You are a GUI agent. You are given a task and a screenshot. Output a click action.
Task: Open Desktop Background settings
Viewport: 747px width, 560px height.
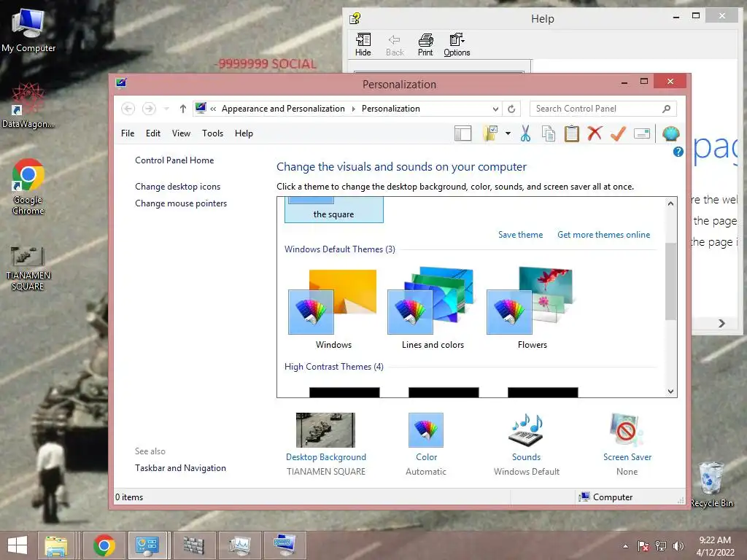click(x=326, y=444)
